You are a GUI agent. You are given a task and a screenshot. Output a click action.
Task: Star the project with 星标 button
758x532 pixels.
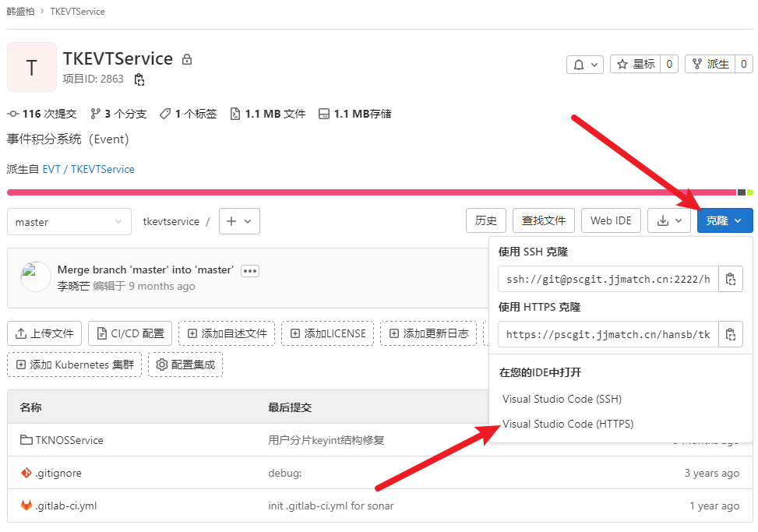pyautogui.click(x=636, y=65)
